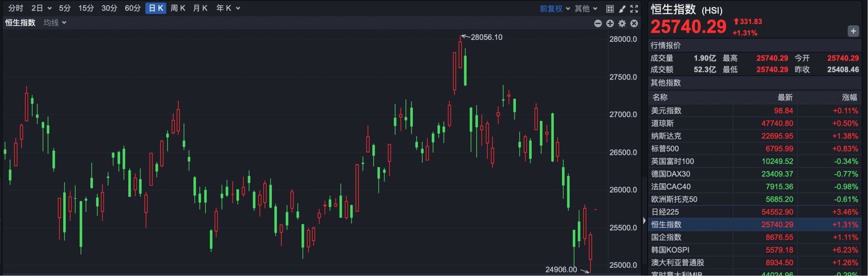Expand the 均线 indicator dropdown
Image resolution: width=868 pixels, height=276 pixels.
(x=55, y=23)
